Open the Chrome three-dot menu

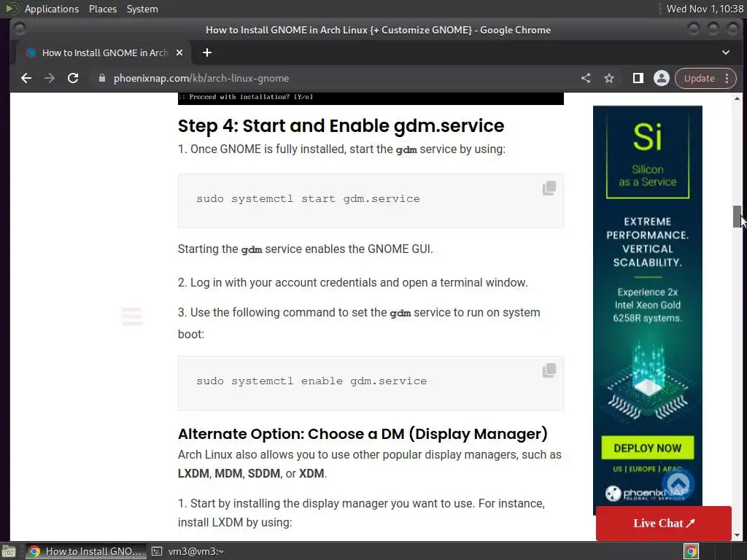[727, 78]
